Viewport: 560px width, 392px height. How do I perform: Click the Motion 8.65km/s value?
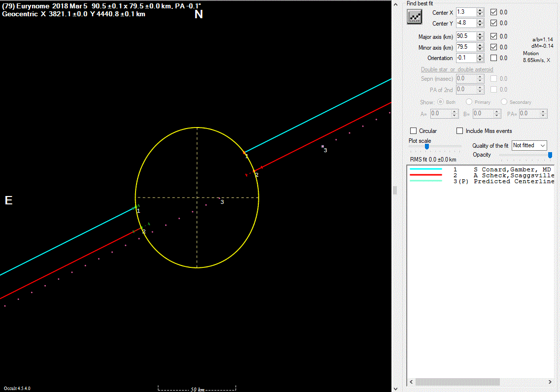(x=536, y=60)
